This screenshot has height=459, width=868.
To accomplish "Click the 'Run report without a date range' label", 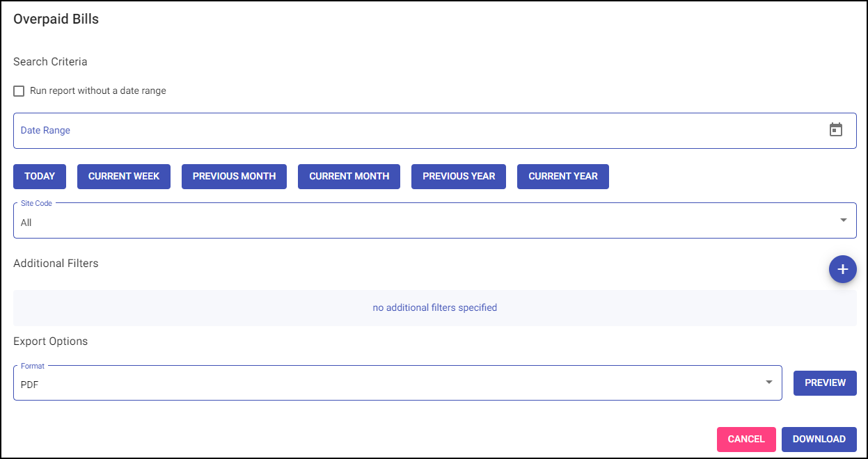I will click(98, 91).
